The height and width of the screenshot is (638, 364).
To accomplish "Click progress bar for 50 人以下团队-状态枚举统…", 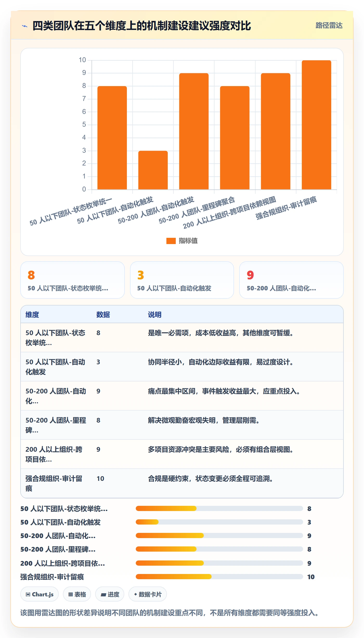I will point(219,508).
